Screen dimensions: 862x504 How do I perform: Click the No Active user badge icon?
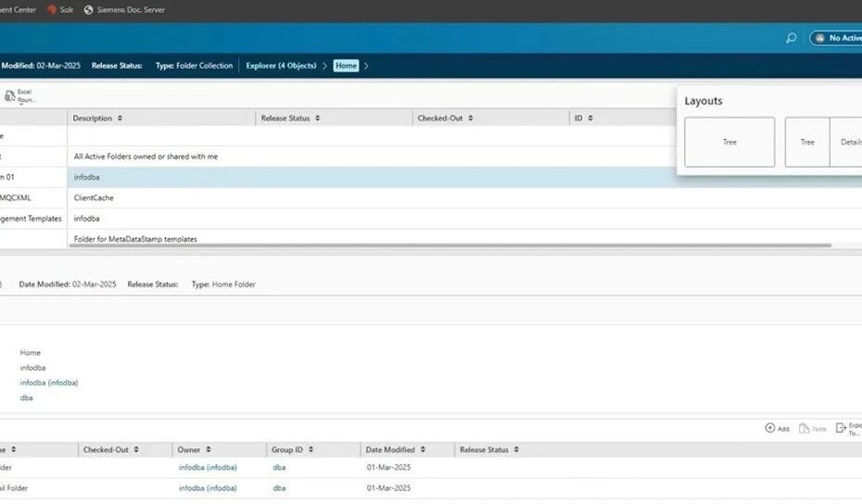pyautogui.click(x=820, y=38)
